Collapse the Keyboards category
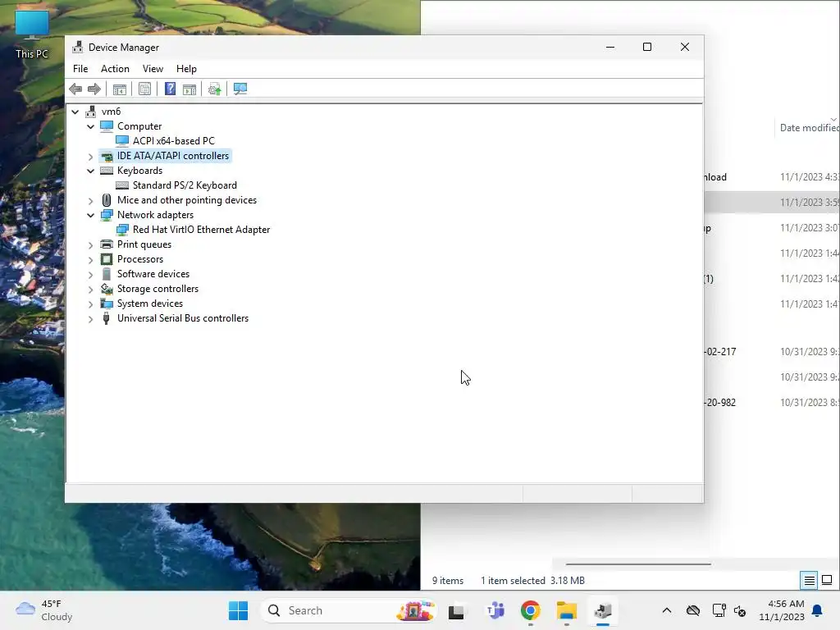 point(90,171)
